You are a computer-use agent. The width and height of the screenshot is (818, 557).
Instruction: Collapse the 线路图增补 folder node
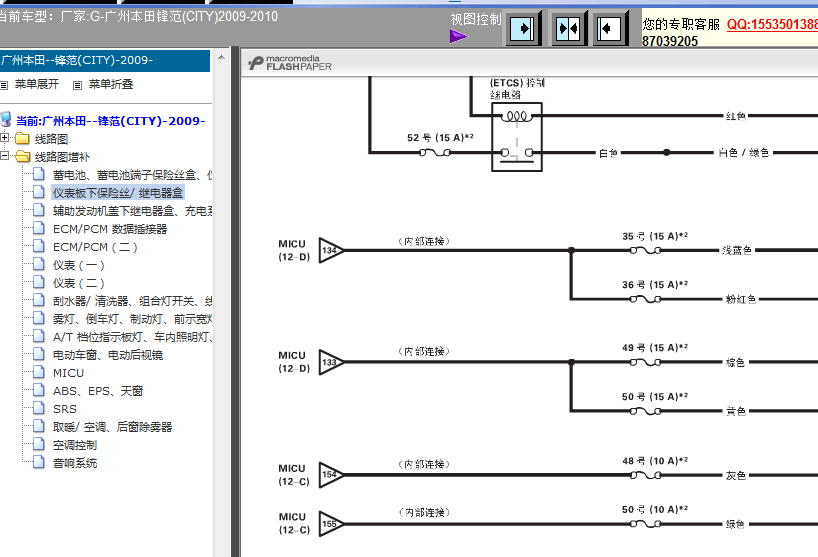[5, 156]
